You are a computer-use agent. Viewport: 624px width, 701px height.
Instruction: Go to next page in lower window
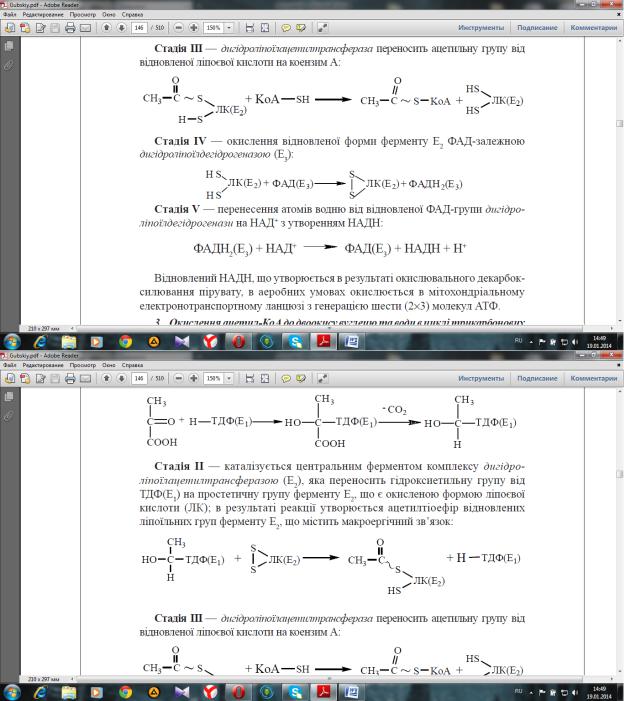pos(121,379)
